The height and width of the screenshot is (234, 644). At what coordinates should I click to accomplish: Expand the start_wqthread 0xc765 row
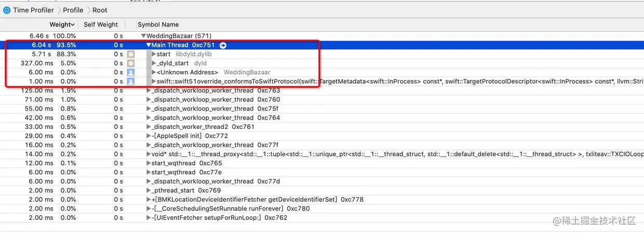coord(149,163)
